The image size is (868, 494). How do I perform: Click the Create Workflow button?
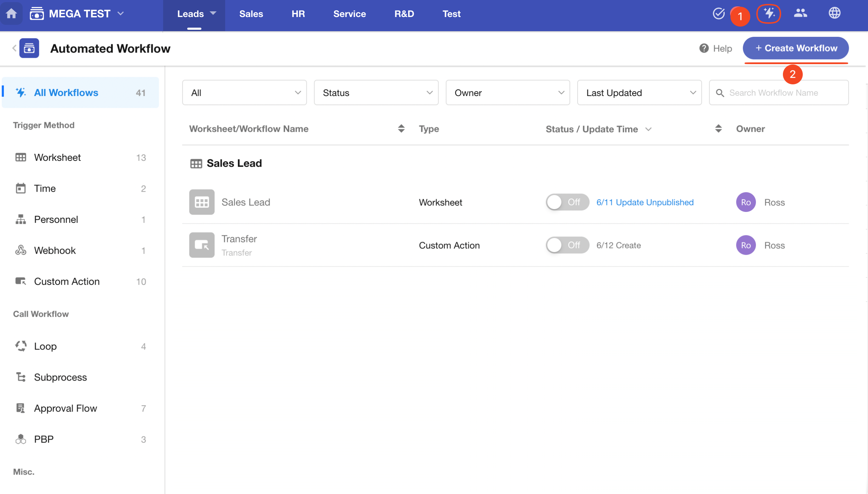[795, 48]
